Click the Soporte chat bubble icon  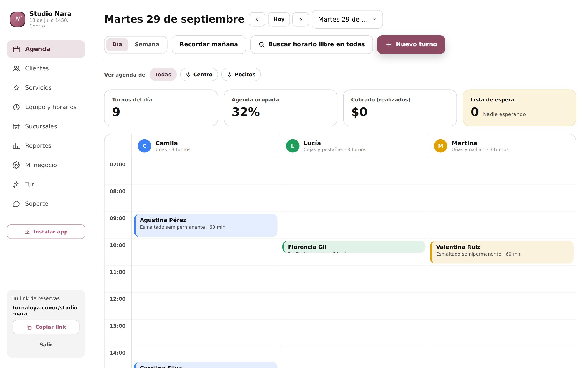click(17, 204)
